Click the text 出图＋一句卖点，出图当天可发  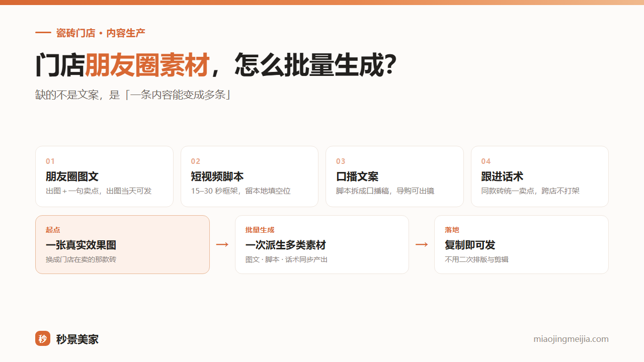tap(99, 191)
